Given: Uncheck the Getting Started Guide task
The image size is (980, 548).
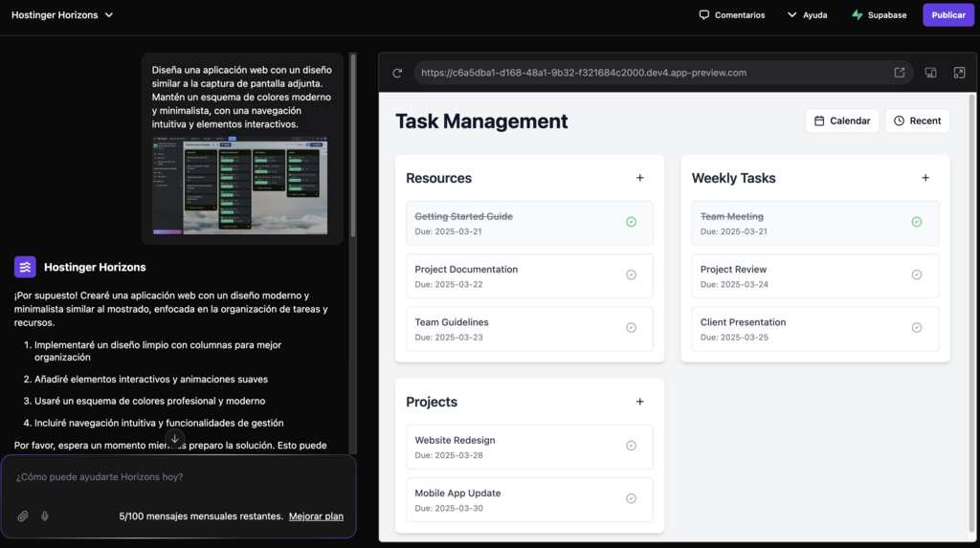Looking at the screenshot, I should coord(631,222).
